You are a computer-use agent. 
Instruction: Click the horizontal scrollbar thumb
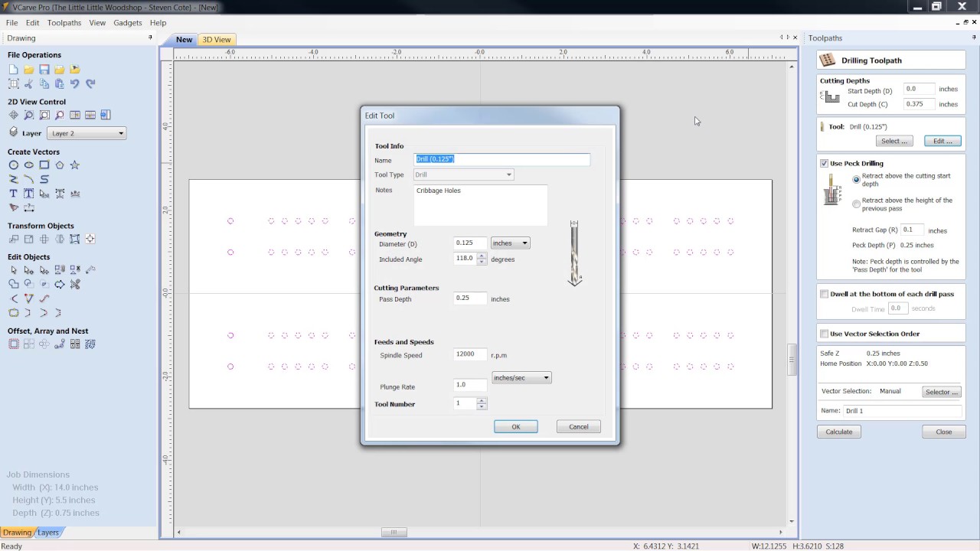coord(394,533)
